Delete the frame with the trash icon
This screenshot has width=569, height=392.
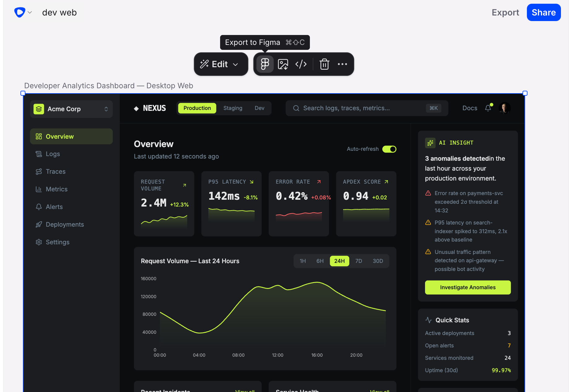click(x=324, y=64)
